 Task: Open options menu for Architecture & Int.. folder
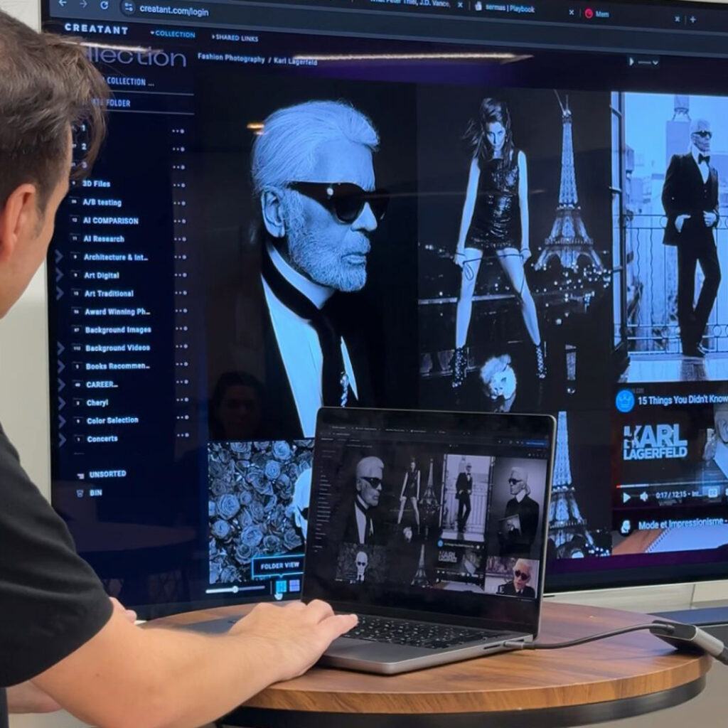(x=181, y=257)
